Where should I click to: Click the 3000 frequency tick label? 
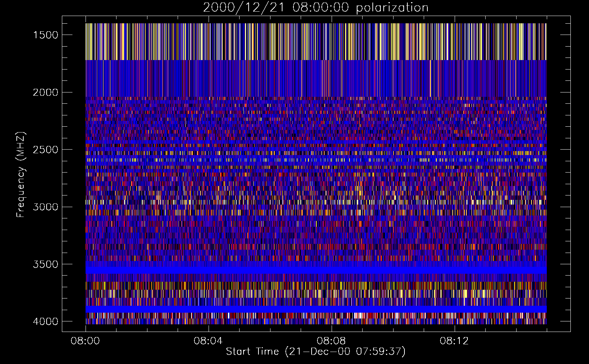[x=46, y=207]
